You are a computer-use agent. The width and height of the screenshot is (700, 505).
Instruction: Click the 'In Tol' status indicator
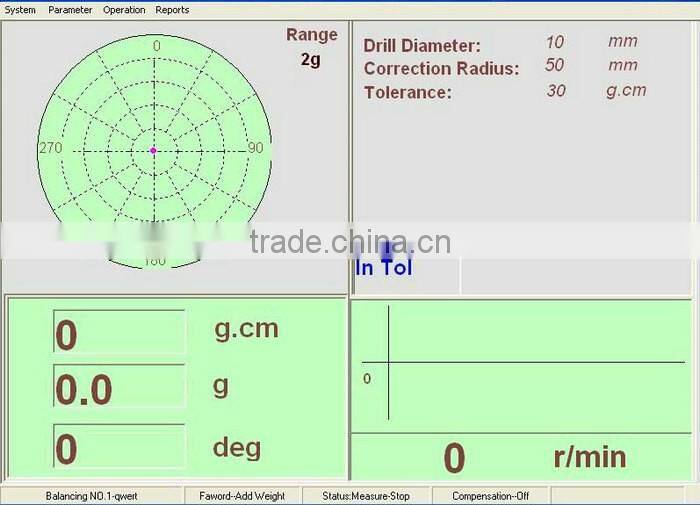[383, 268]
